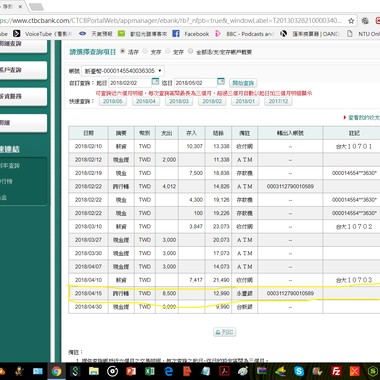Open Microsoft Edge from the taskbar

tap(169, 371)
